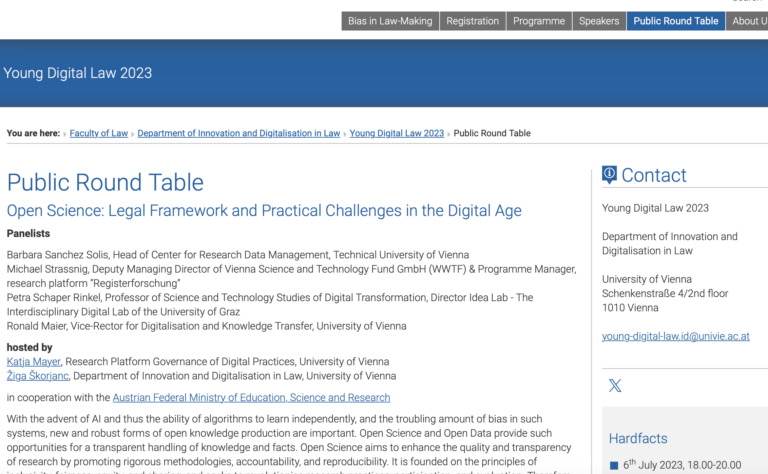Image resolution: width=768 pixels, height=474 pixels.
Task: Click the Hardfacts heading
Action: click(x=638, y=438)
